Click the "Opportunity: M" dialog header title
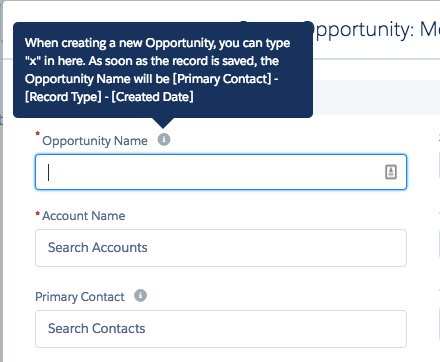Image resolution: width=440 pixels, height=362 pixels. click(373, 31)
